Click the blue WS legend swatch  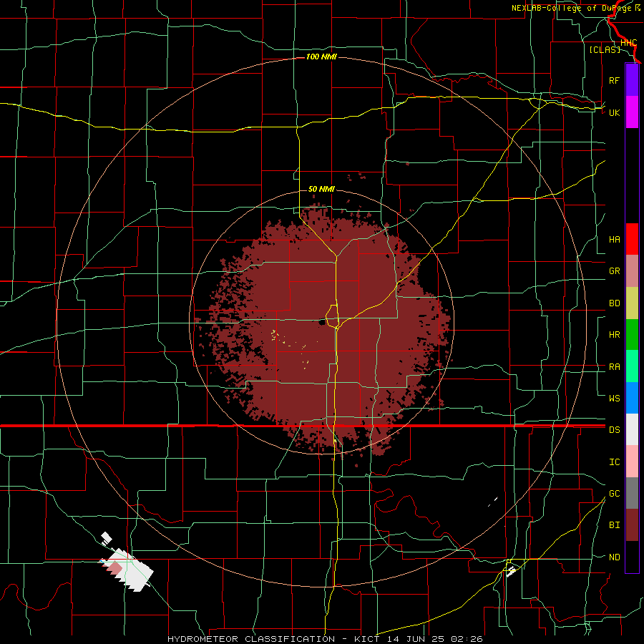coord(632,398)
